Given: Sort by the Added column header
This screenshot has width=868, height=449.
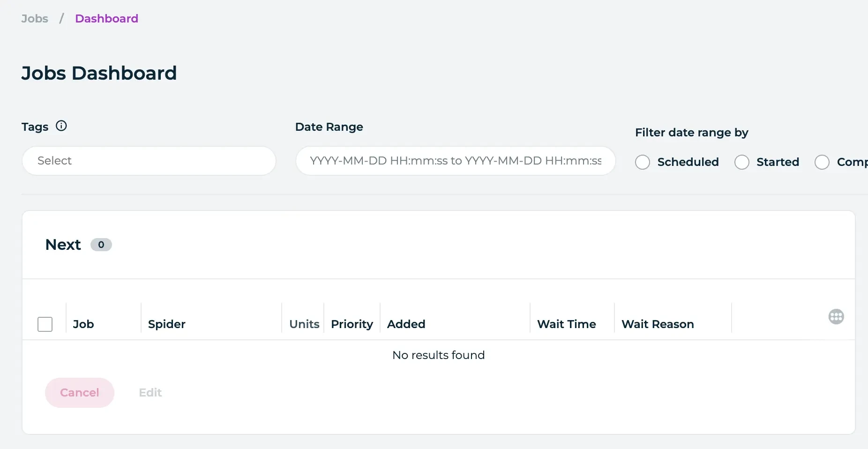Looking at the screenshot, I should [406, 324].
